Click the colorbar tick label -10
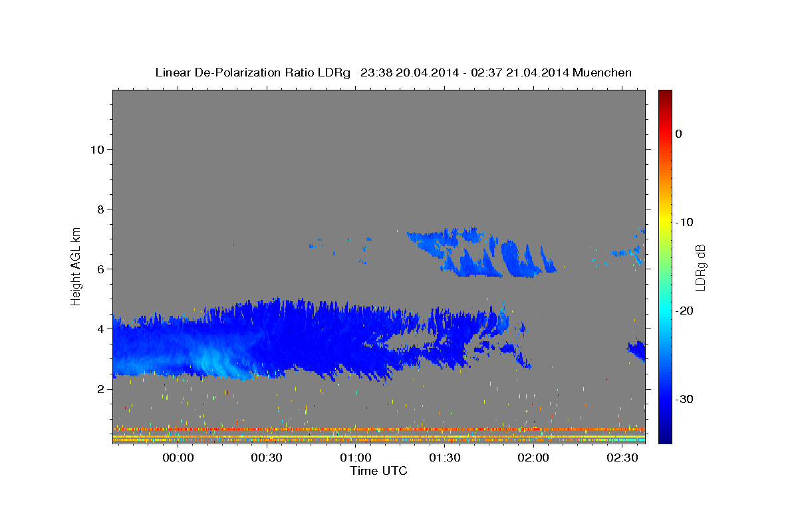798x532 pixels. pyautogui.click(x=684, y=222)
